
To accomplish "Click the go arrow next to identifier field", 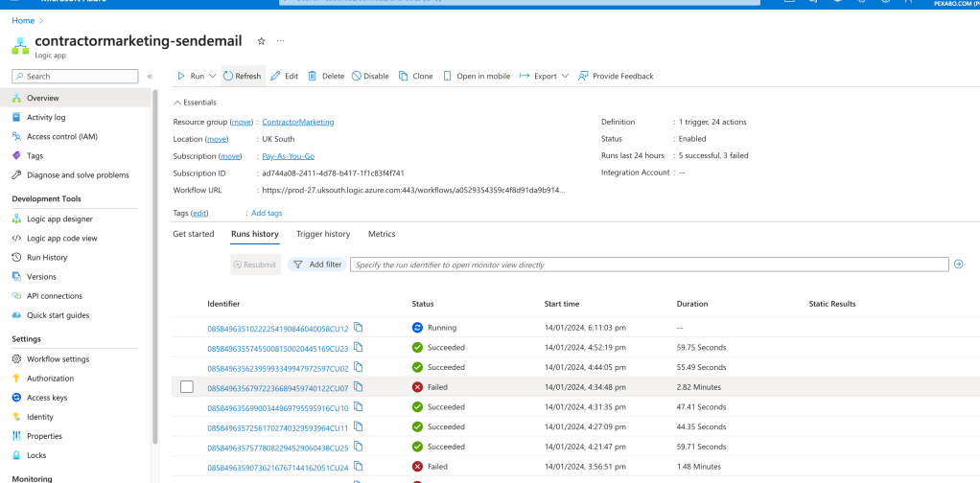I will (959, 264).
